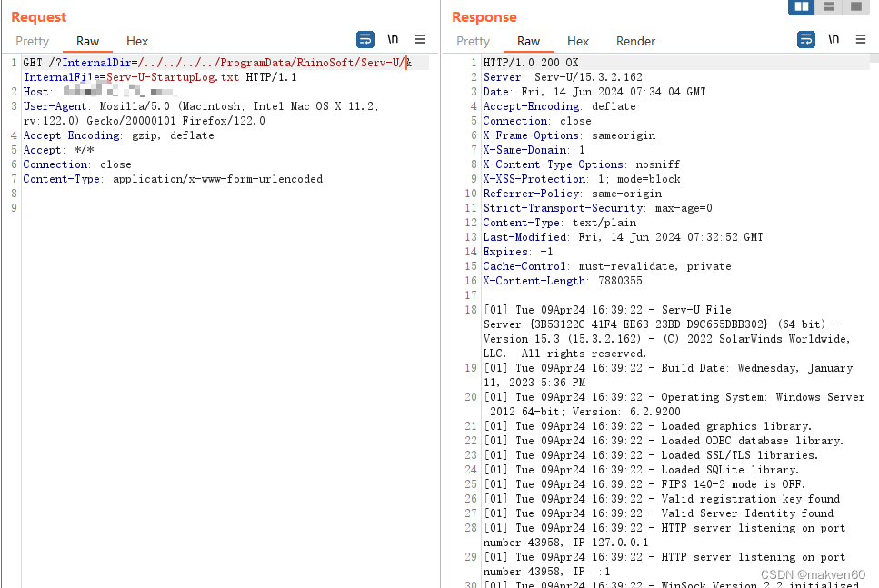This screenshot has height=588, width=879.
Task: Select combined tabbed layout icon
Action: 855,6
